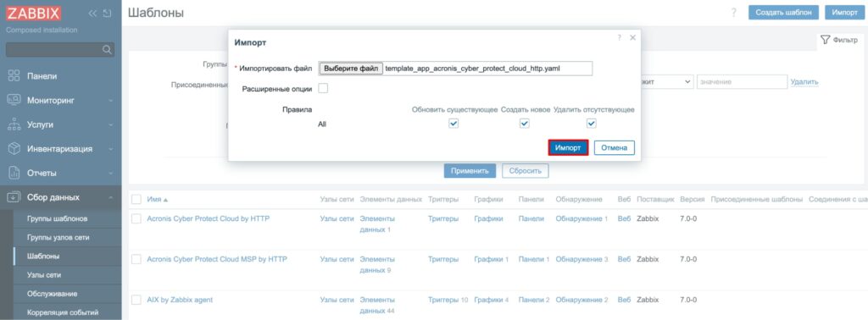Close the Импорт dialog with X
868x320 pixels.
[632, 37]
